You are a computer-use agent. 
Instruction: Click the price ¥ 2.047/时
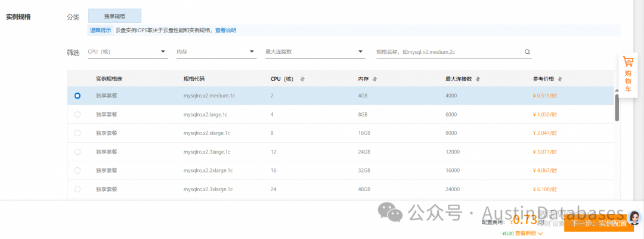tap(545, 133)
